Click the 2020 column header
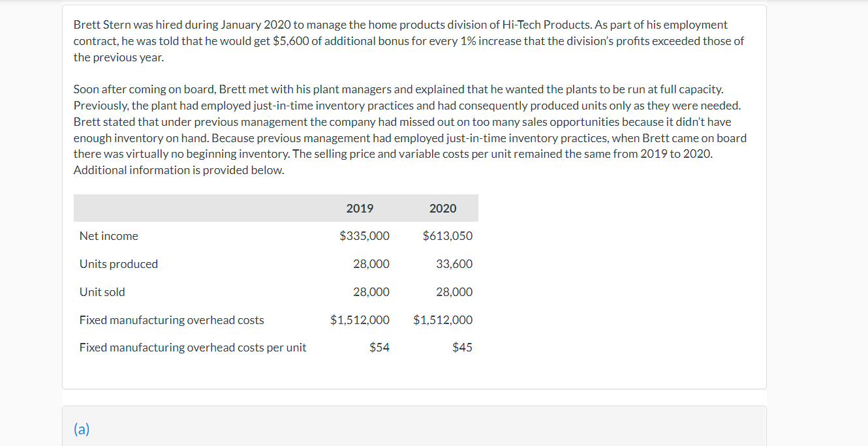The image size is (868, 446). [x=442, y=209]
